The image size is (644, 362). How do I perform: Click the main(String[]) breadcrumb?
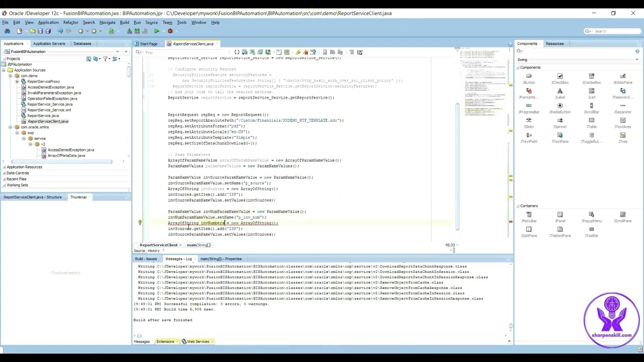point(199,245)
